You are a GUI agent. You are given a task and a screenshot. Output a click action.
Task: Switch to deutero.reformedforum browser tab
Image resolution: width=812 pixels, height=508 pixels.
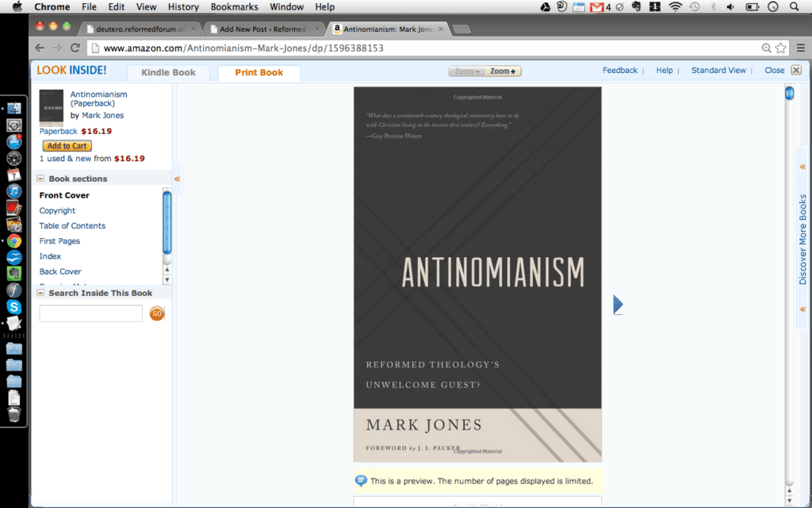tap(141, 29)
